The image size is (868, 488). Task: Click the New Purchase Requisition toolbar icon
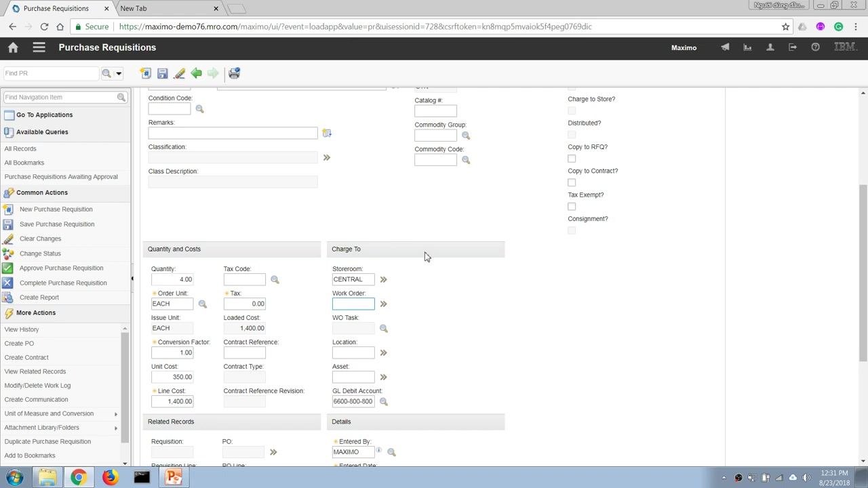145,73
